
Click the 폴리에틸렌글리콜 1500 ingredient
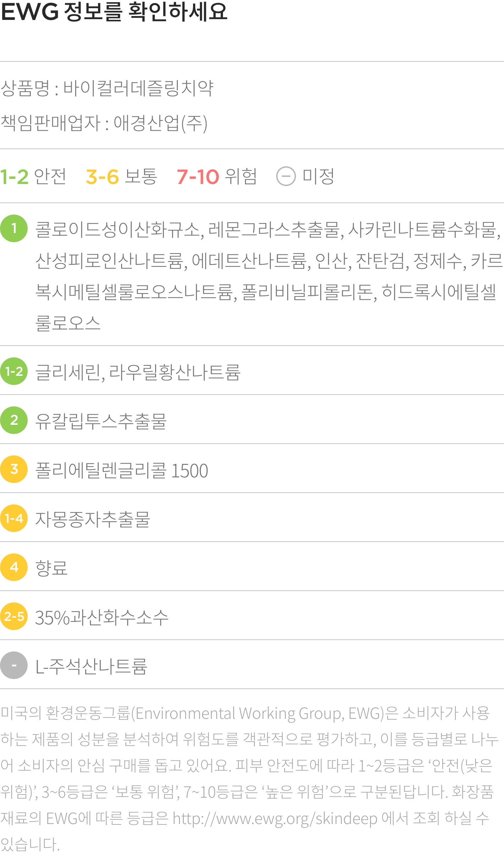point(122,470)
